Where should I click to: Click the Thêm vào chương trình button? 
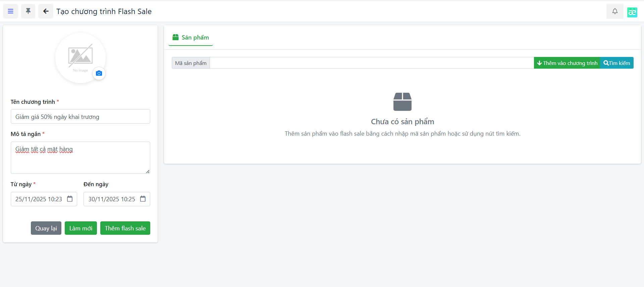point(567,63)
